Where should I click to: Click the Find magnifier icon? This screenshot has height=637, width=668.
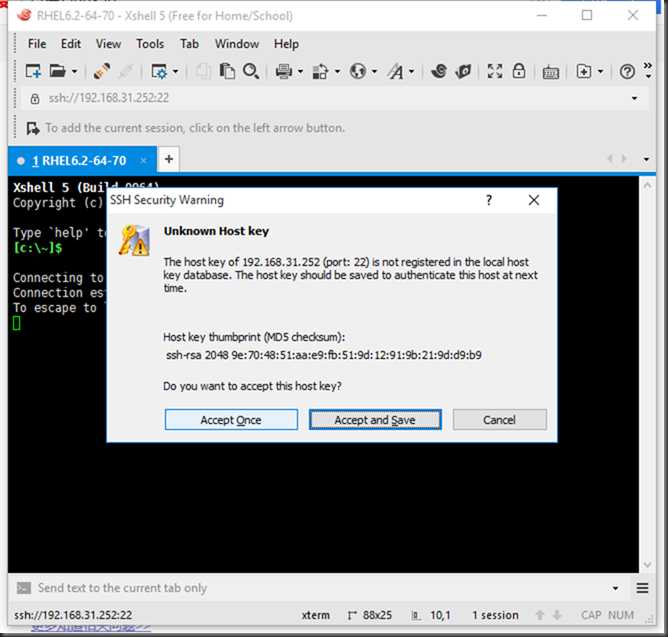pyautogui.click(x=251, y=71)
